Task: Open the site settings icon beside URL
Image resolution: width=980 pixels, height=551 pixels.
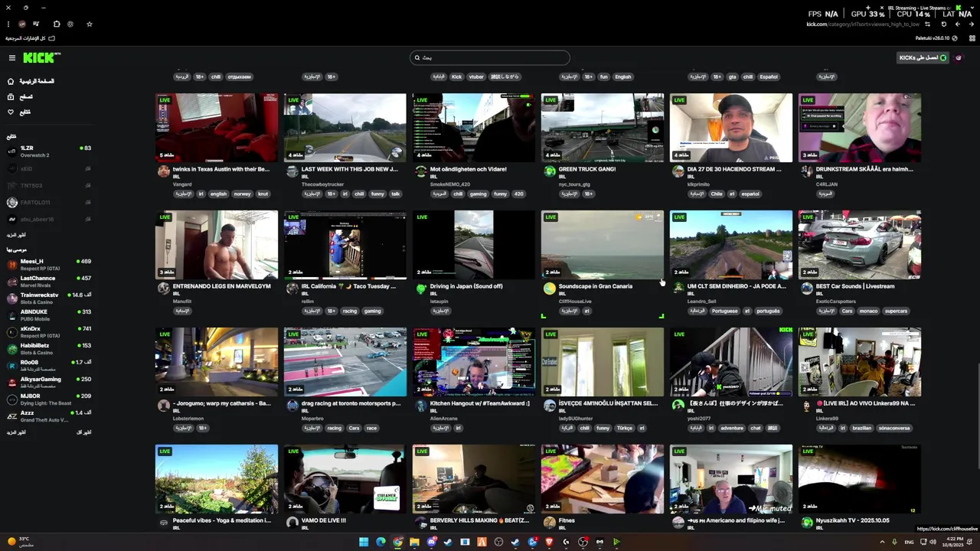Action: point(927,24)
